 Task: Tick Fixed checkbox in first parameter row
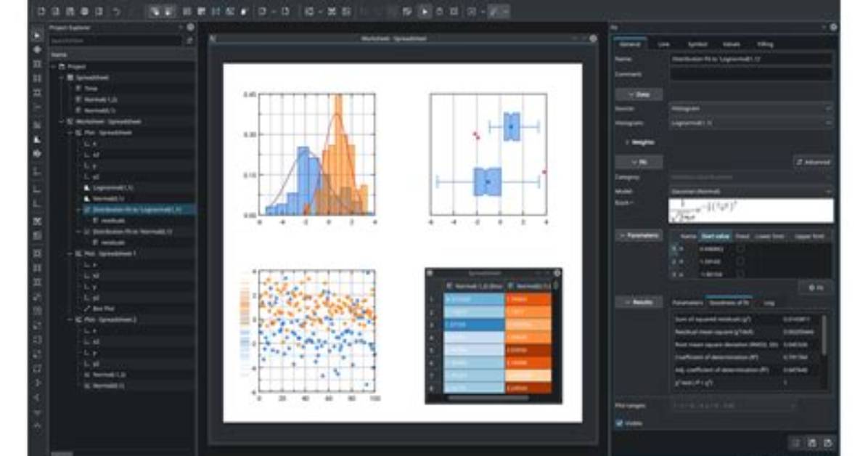tap(740, 249)
